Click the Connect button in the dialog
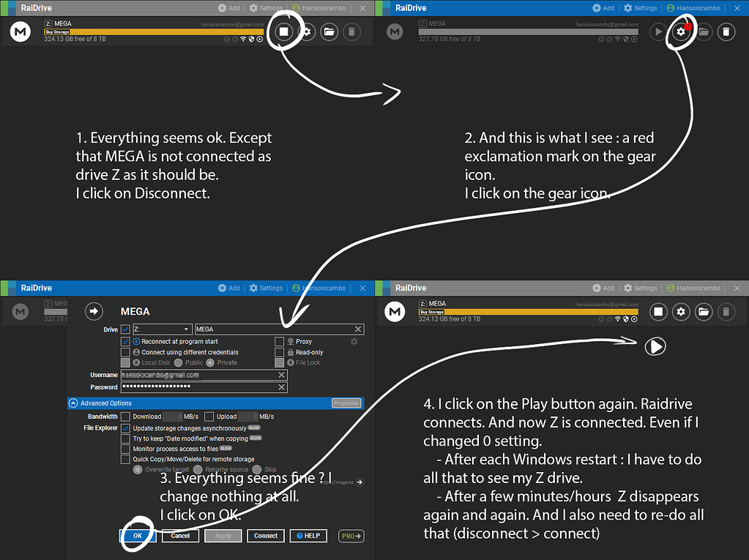The width and height of the screenshot is (749, 560). (265, 536)
